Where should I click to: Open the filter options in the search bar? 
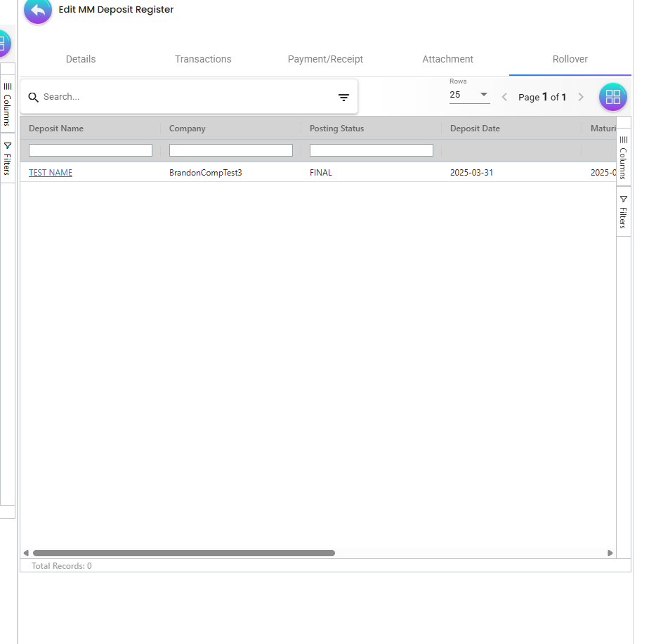(343, 97)
